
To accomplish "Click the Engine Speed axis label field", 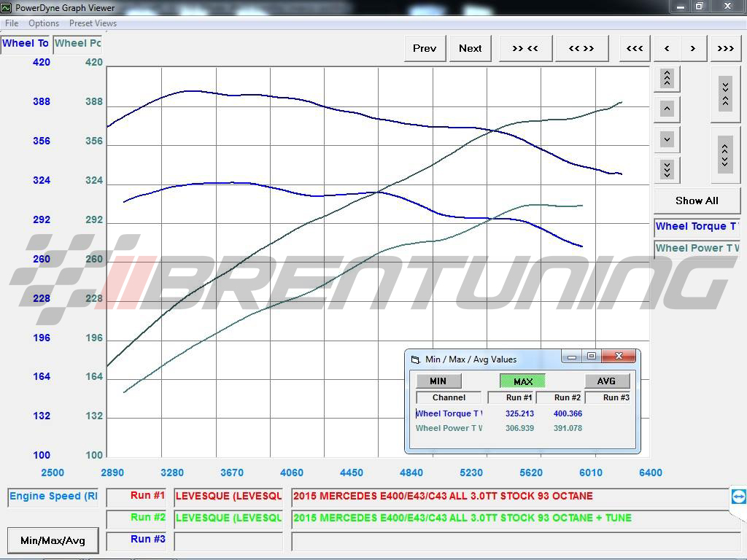I will pyautogui.click(x=53, y=497).
